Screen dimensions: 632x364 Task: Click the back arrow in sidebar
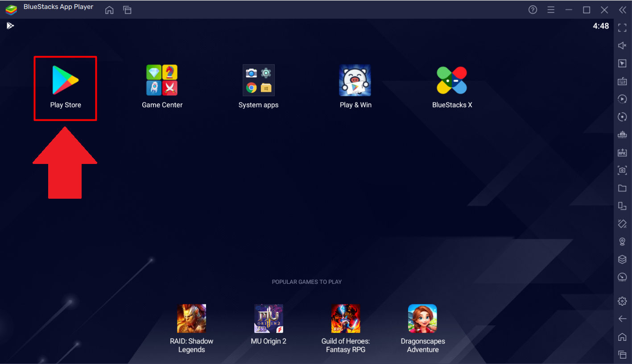point(622,319)
